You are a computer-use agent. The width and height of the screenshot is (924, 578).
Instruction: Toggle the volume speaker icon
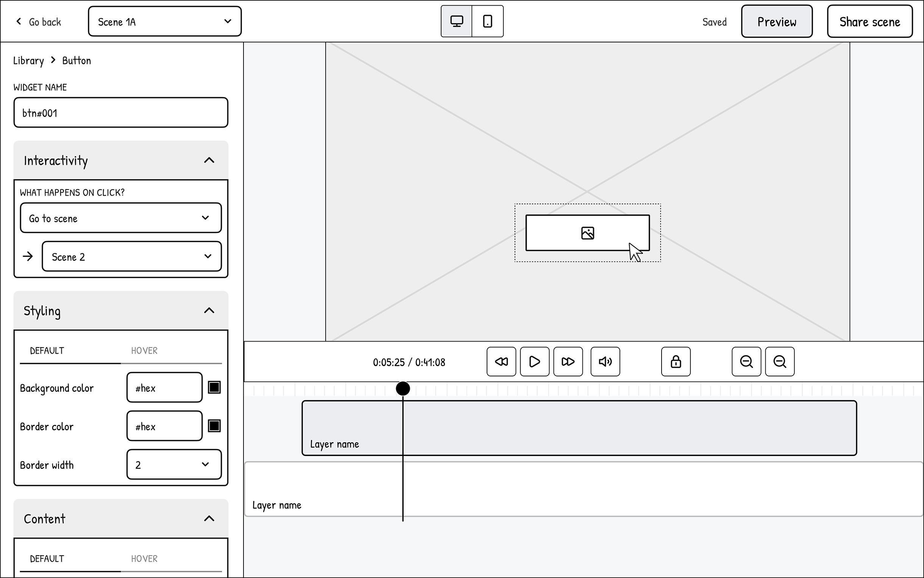[605, 362]
